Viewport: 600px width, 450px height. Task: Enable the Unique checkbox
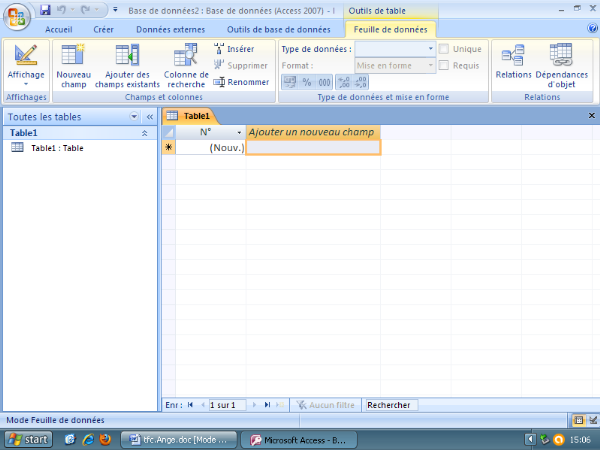pos(444,48)
